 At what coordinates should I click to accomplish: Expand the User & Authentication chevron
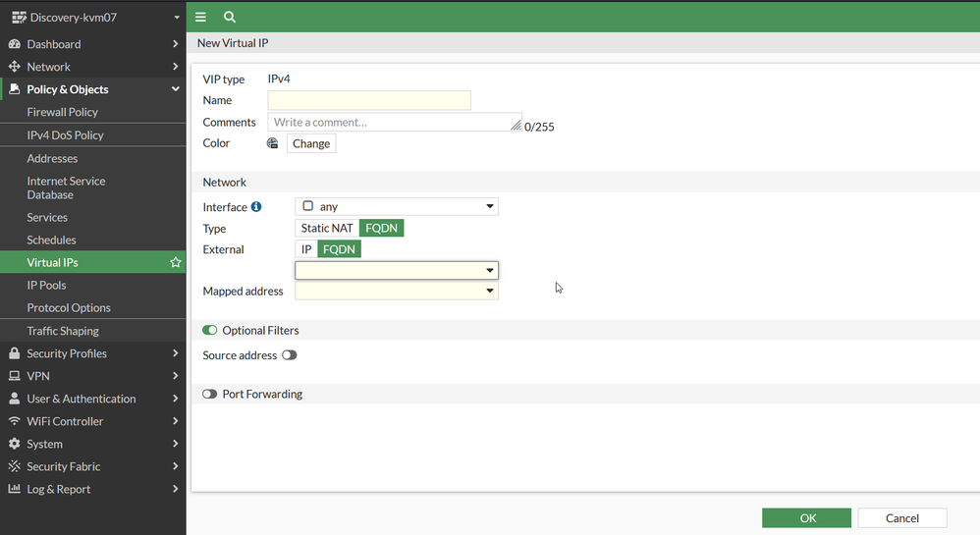click(x=175, y=399)
